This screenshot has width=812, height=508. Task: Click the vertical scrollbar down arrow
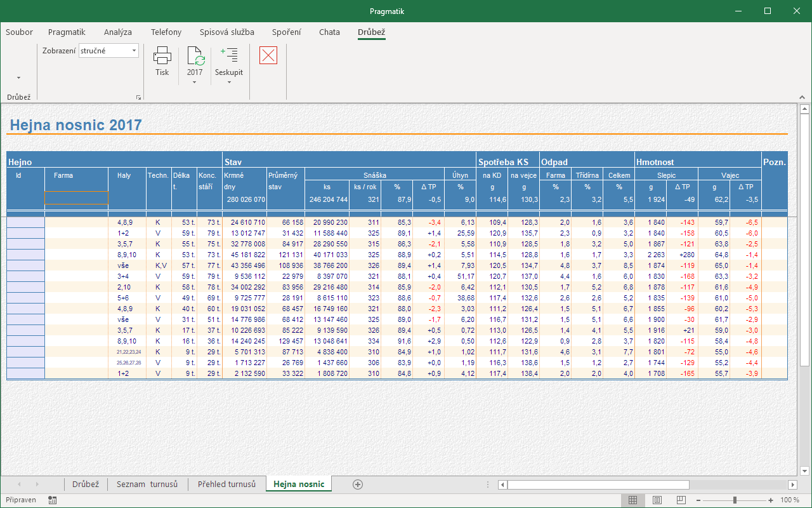pyautogui.click(x=804, y=471)
